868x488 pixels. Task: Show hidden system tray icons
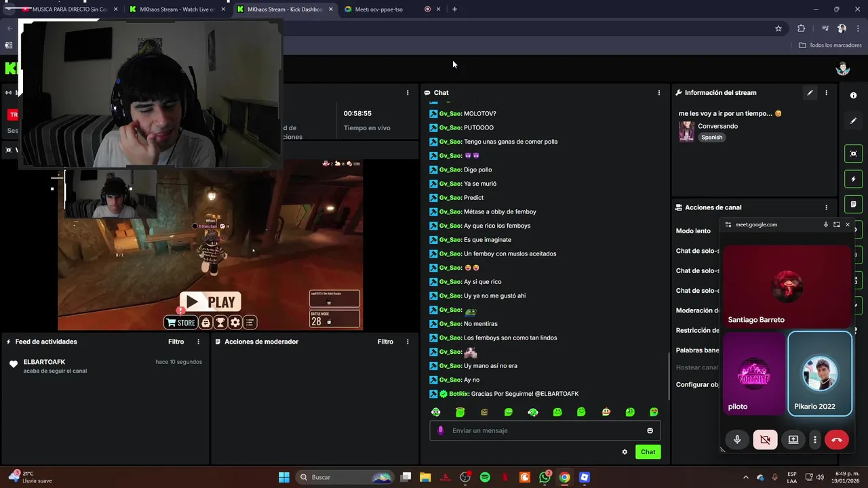(746, 477)
